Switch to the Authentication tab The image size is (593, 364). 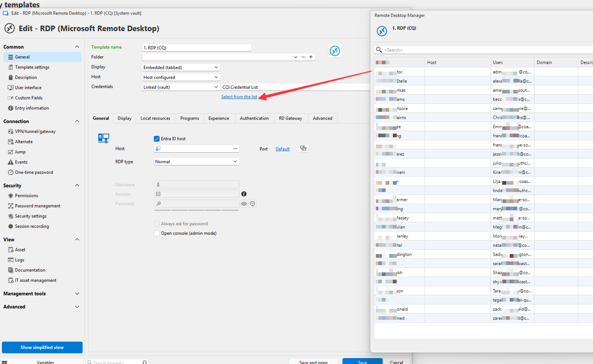point(254,118)
